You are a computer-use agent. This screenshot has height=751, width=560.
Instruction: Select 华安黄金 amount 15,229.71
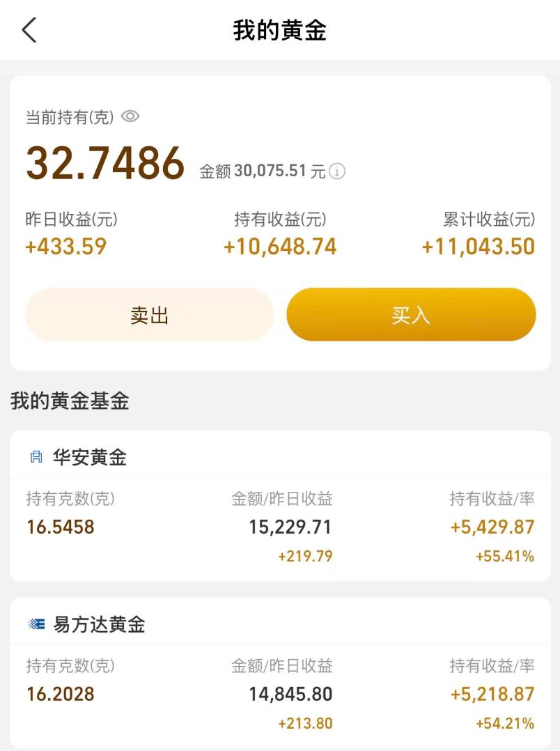point(290,527)
